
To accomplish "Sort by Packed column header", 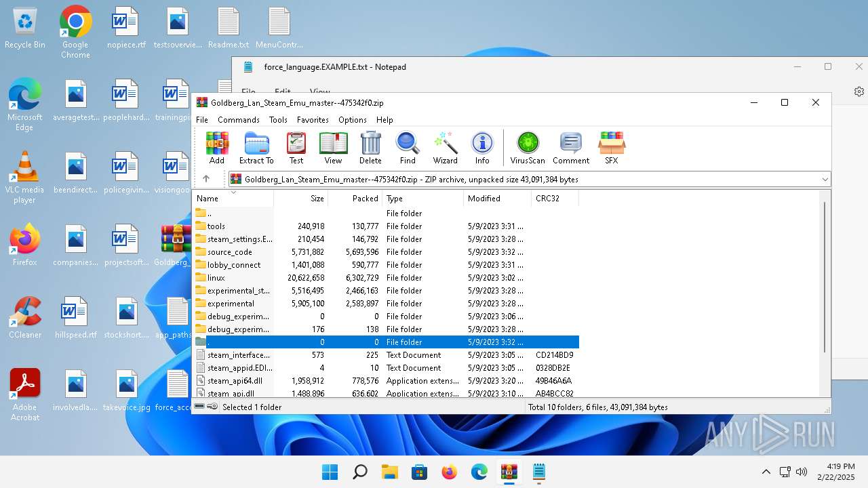I will (355, 199).
